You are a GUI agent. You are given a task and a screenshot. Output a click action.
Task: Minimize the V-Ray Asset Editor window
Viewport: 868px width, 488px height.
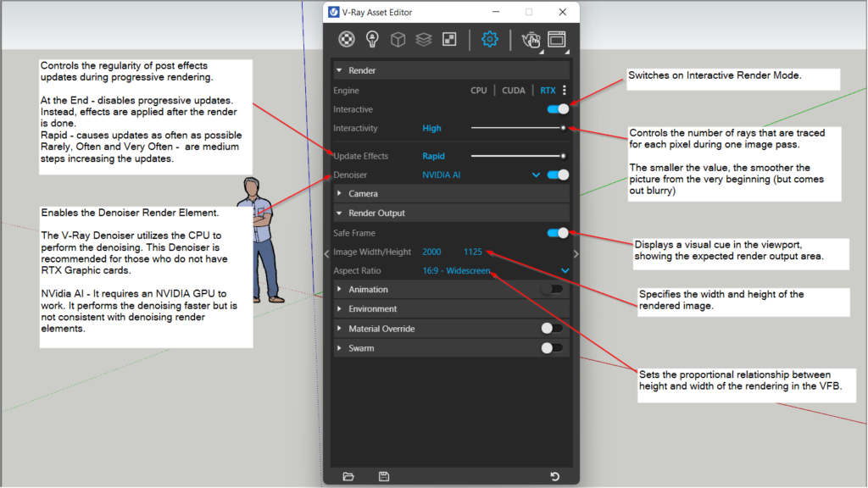tap(496, 12)
